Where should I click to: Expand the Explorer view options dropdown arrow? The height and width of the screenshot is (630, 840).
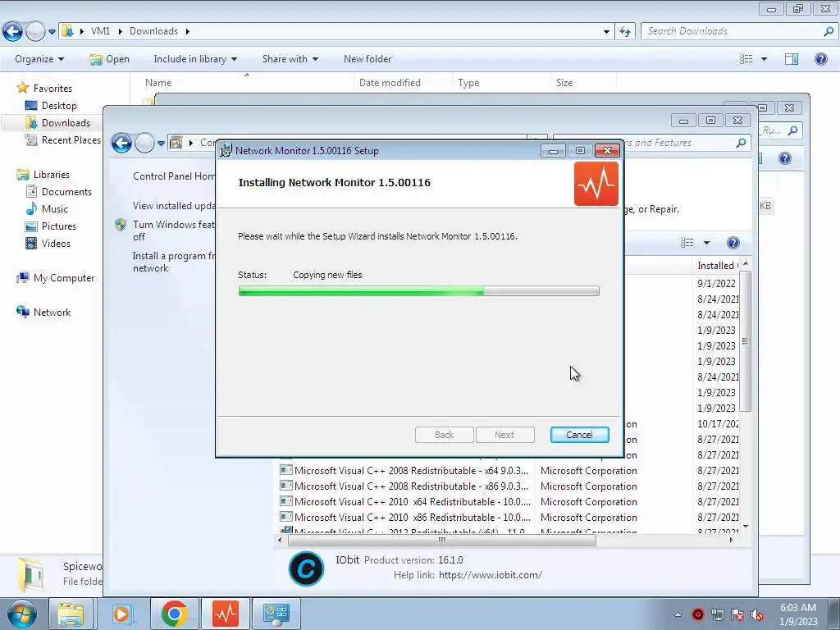click(x=764, y=59)
